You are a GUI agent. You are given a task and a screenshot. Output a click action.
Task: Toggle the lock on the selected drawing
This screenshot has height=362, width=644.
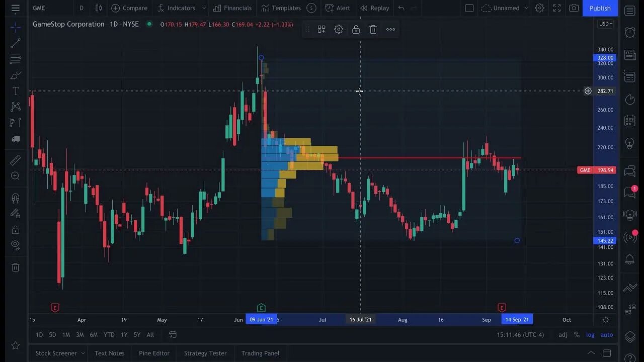pyautogui.click(x=356, y=29)
